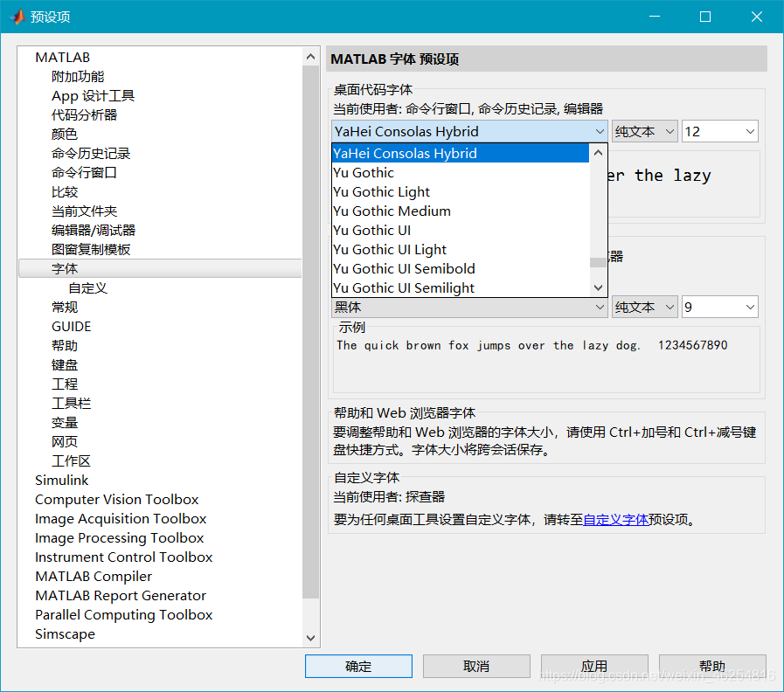Maximize the 预设项 window
The image size is (784, 692).
(705, 17)
